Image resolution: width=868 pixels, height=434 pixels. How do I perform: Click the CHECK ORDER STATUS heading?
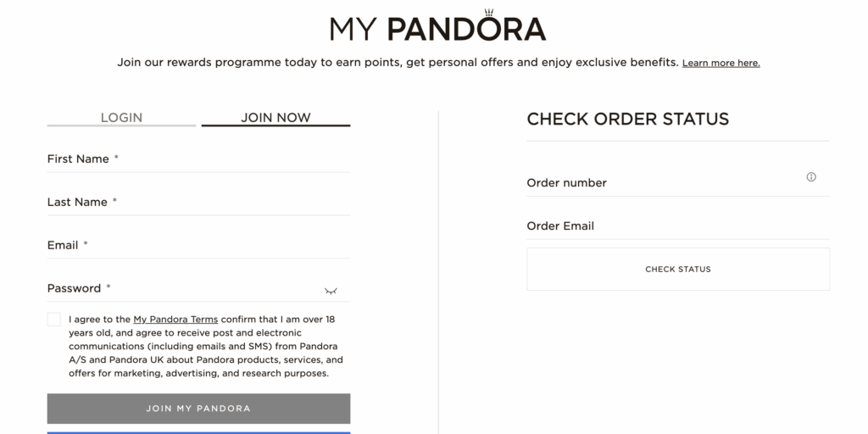pyautogui.click(x=628, y=119)
